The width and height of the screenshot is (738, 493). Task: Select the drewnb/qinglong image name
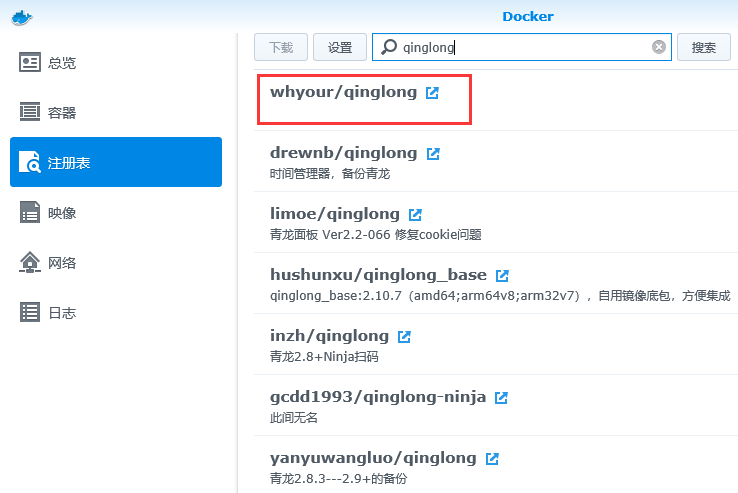click(x=344, y=153)
